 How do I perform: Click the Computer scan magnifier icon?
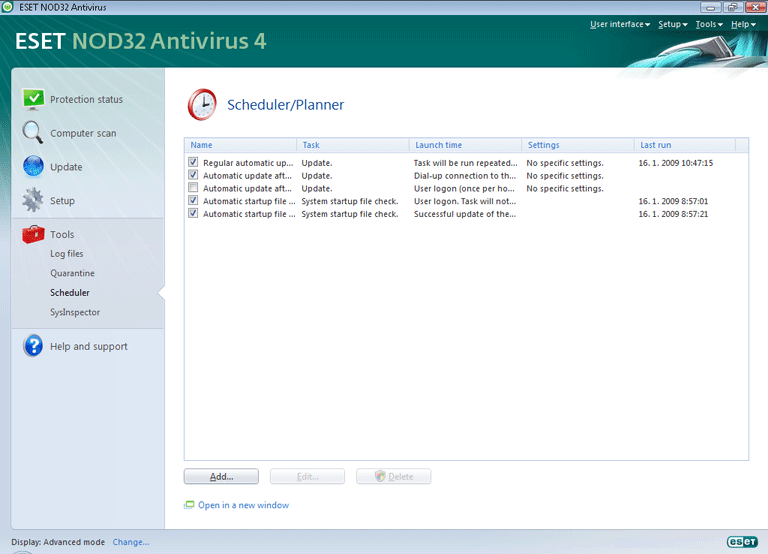[33, 133]
